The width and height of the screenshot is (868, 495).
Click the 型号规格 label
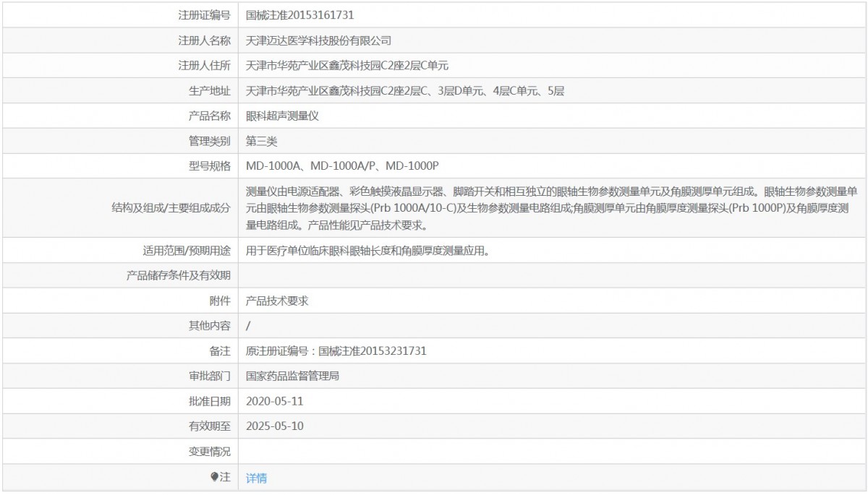(210, 166)
